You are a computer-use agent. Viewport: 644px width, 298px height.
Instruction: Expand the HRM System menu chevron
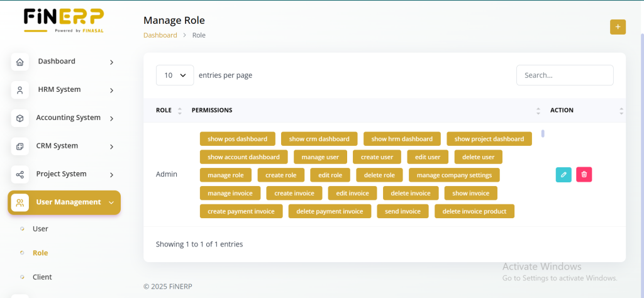pyautogui.click(x=111, y=91)
